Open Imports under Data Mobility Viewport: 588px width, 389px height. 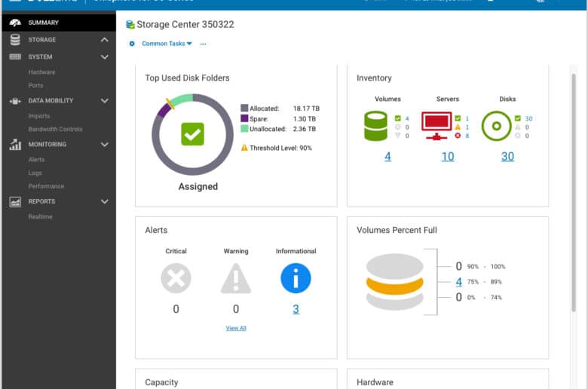[x=39, y=116]
